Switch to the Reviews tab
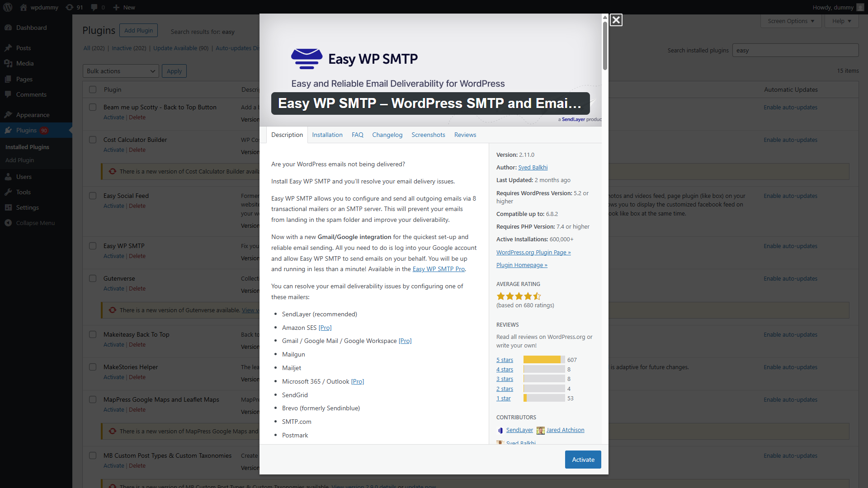The height and width of the screenshot is (488, 868). (465, 135)
